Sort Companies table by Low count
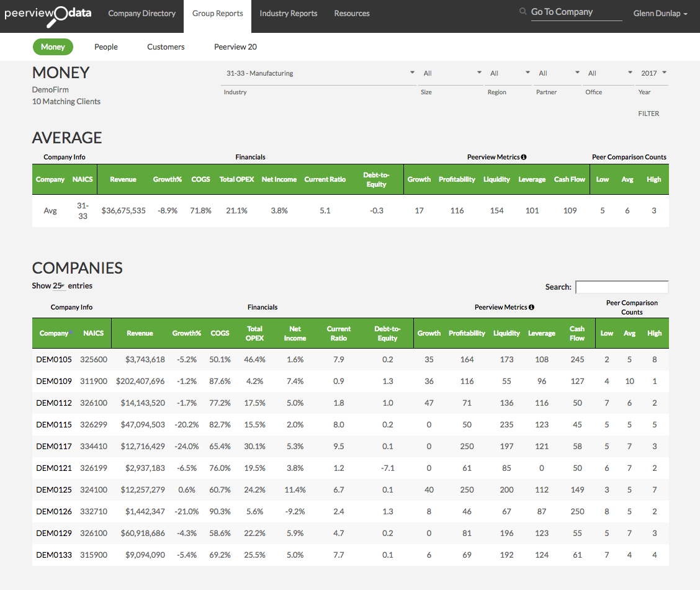700x590 pixels. tap(607, 333)
